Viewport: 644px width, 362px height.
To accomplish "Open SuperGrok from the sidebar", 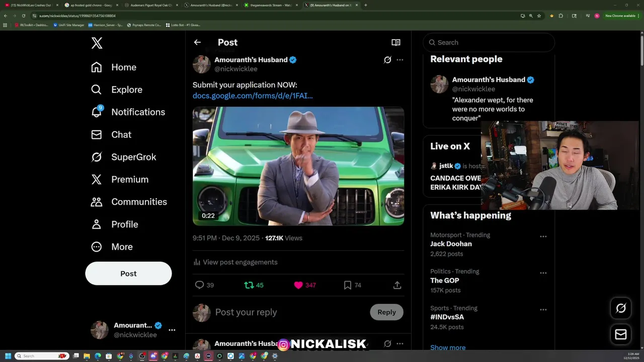I will [x=123, y=157].
